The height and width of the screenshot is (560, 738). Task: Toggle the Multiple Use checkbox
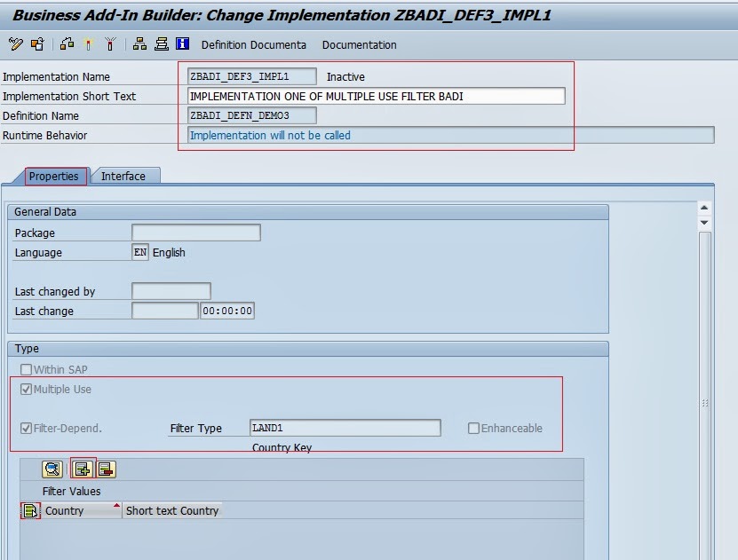pos(26,389)
